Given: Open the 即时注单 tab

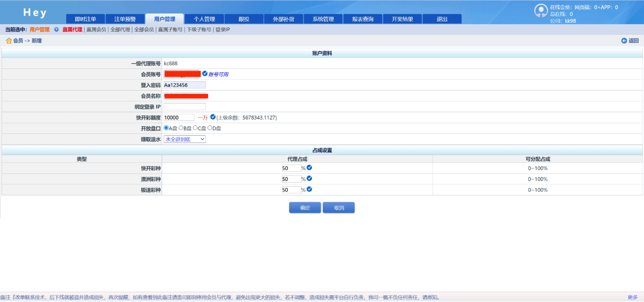Looking at the screenshot, I should 86,19.
